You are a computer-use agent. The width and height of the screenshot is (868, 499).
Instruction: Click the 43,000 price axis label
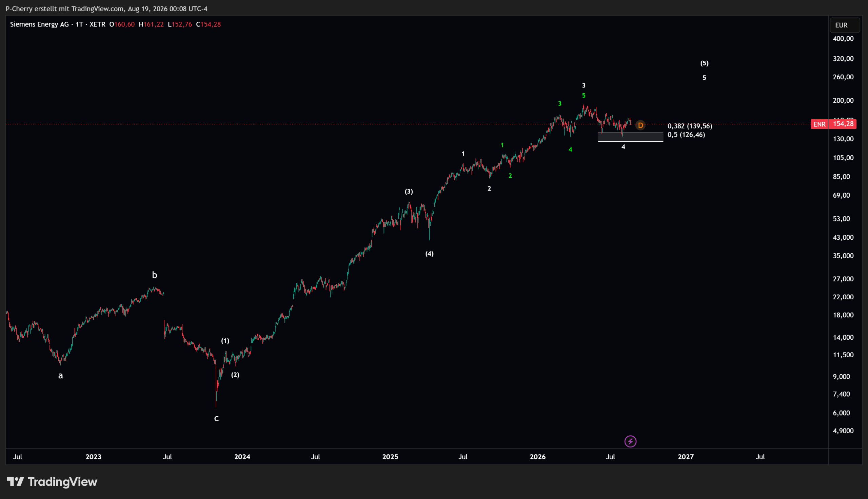click(843, 237)
